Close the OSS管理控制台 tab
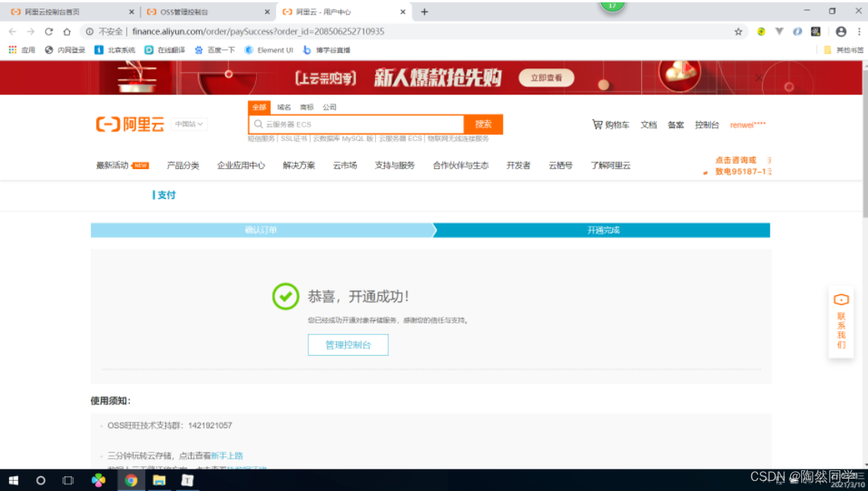Viewport: 868px width, 491px height. pos(267,12)
